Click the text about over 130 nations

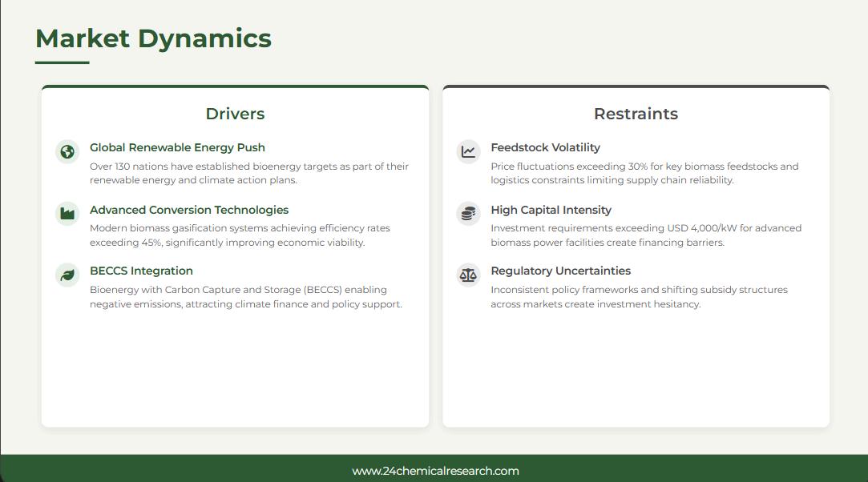point(249,173)
